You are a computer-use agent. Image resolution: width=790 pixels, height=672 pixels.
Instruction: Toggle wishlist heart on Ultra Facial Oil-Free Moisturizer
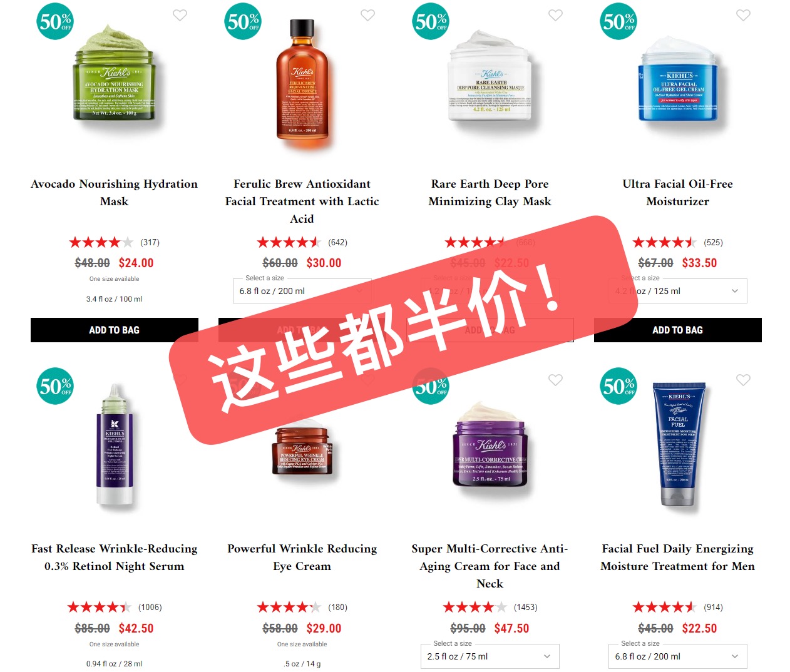coord(743,15)
